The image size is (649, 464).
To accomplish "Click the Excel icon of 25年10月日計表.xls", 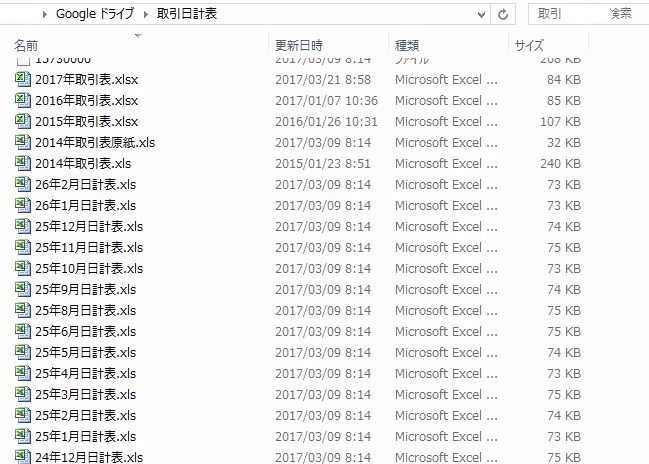I will 23,268.
